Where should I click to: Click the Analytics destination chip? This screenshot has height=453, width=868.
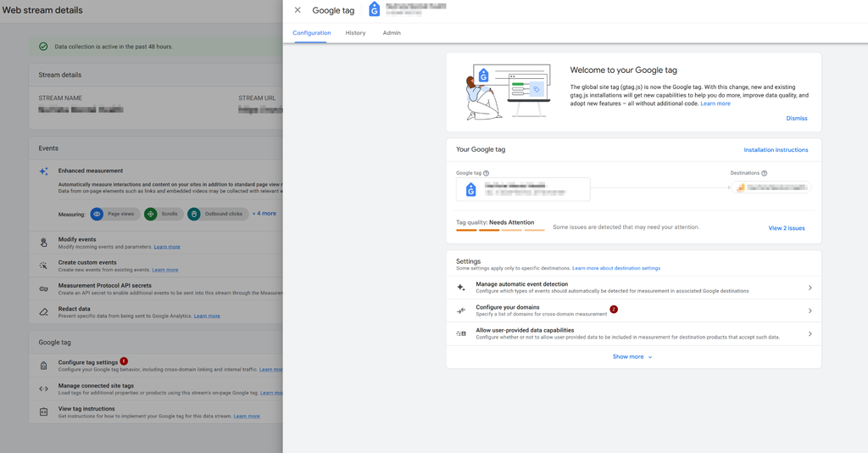point(771,187)
